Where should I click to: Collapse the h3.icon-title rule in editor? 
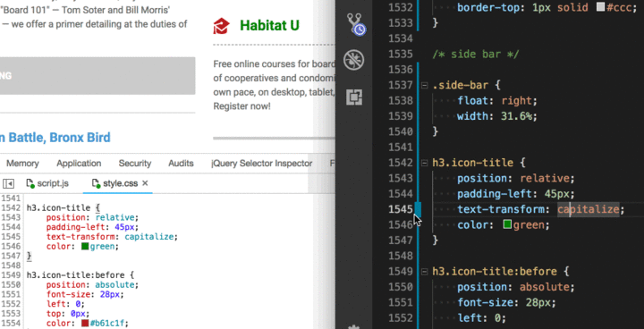(424, 163)
